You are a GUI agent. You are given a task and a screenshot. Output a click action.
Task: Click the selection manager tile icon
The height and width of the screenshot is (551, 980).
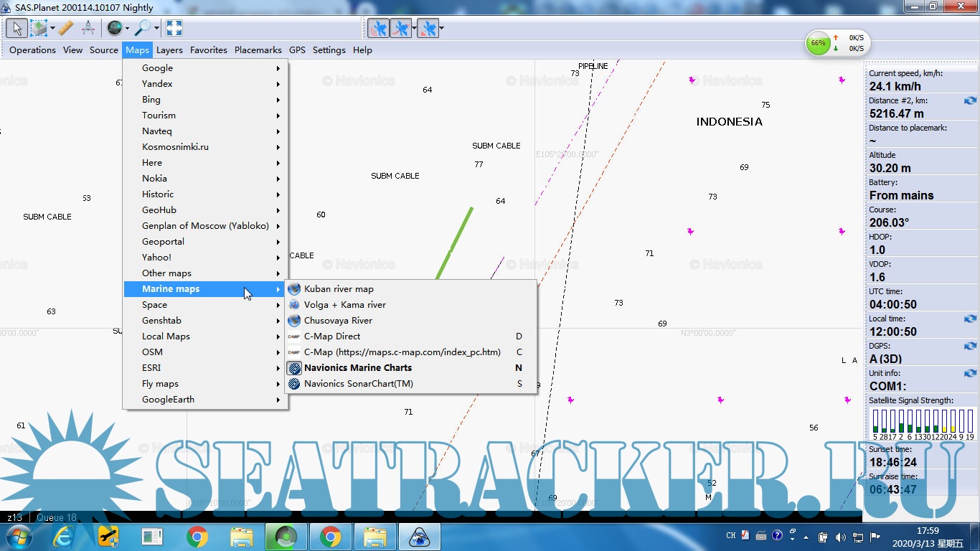click(x=38, y=29)
